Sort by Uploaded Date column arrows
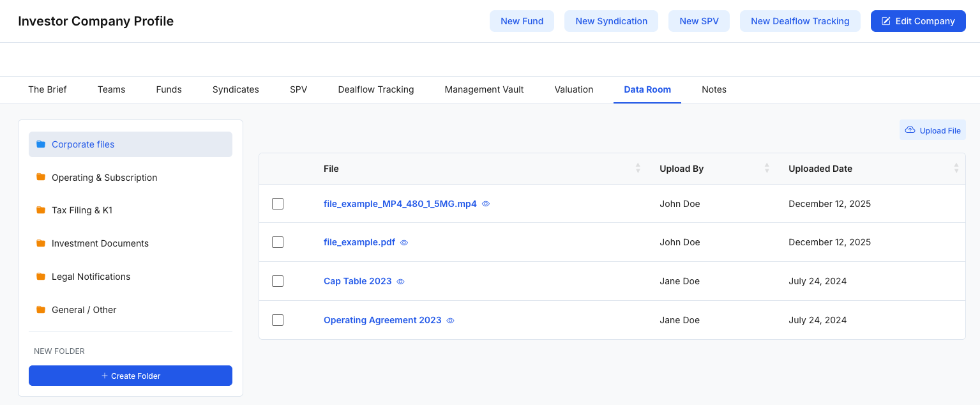Screen dimensions: 980x405 click(x=956, y=169)
